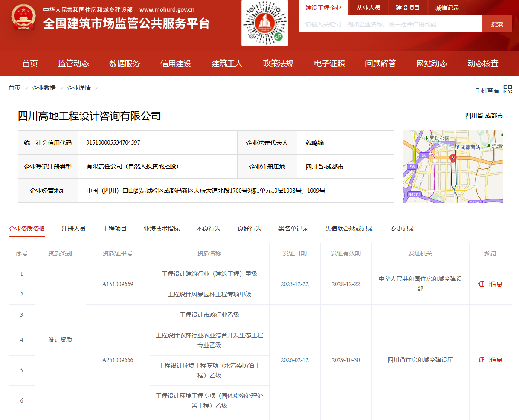This screenshot has height=420, width=519.
Task: Switch to the 企业资质资格 tab
Action: [x=27, y=229]
